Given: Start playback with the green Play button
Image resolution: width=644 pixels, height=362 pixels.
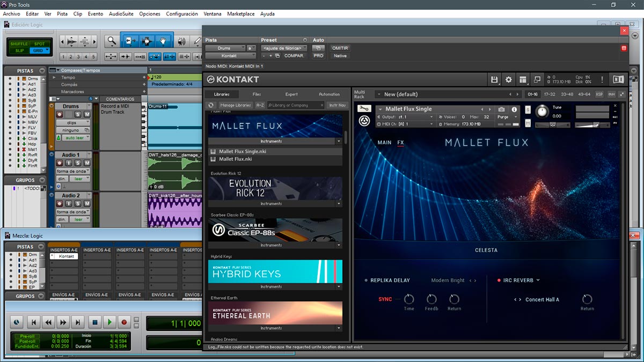Looking at the screenshot, I should (x=109, y=322).
